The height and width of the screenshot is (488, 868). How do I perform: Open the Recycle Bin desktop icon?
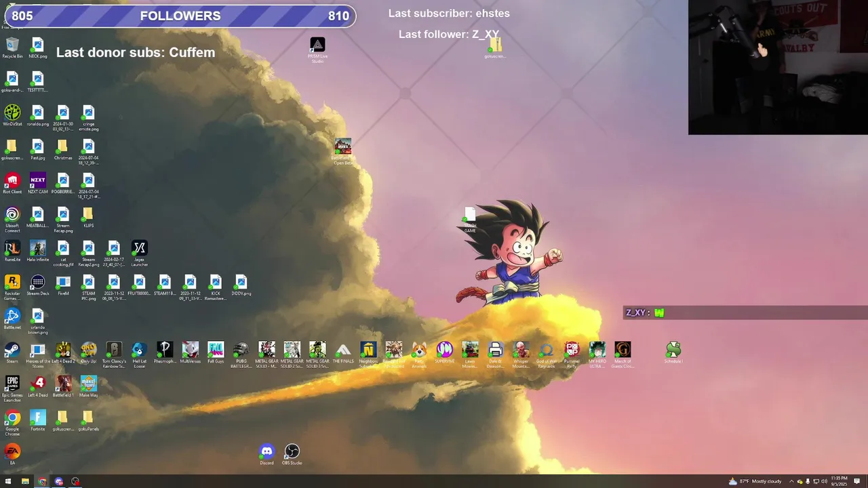pos(12,47)
